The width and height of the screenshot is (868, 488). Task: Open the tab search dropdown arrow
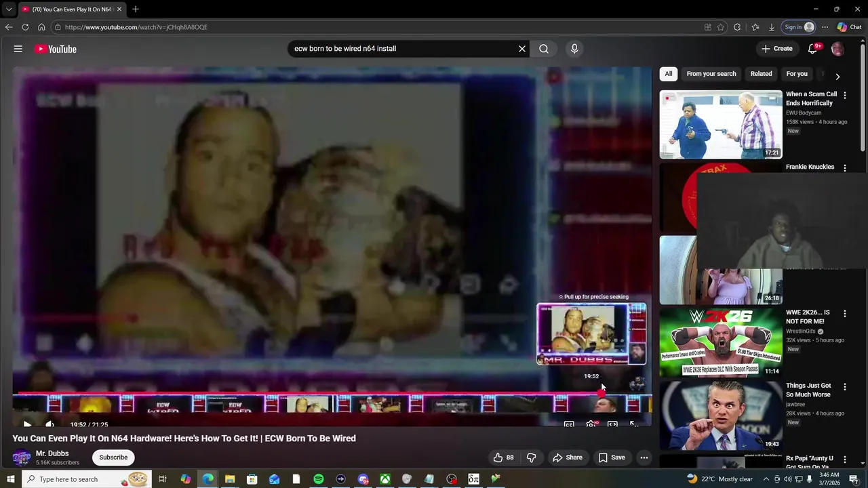9,9
